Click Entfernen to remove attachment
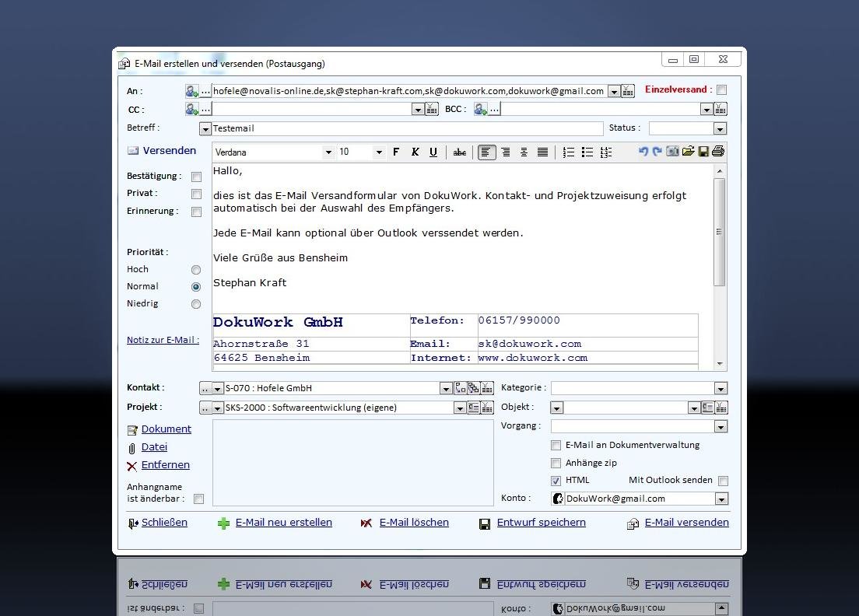 (x=166, y=465)
